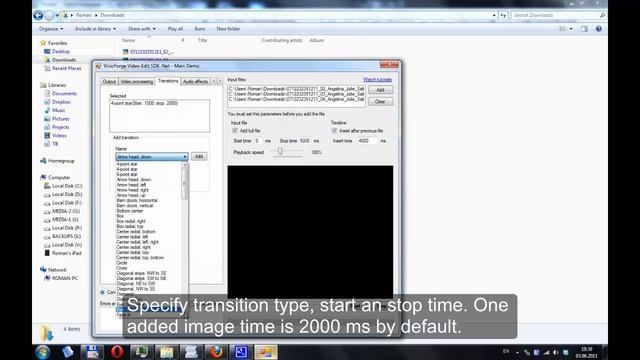This screenshot has width=640, height=360.
Task: Click Burn in Explorer toolbar
Action: [200, 29]
